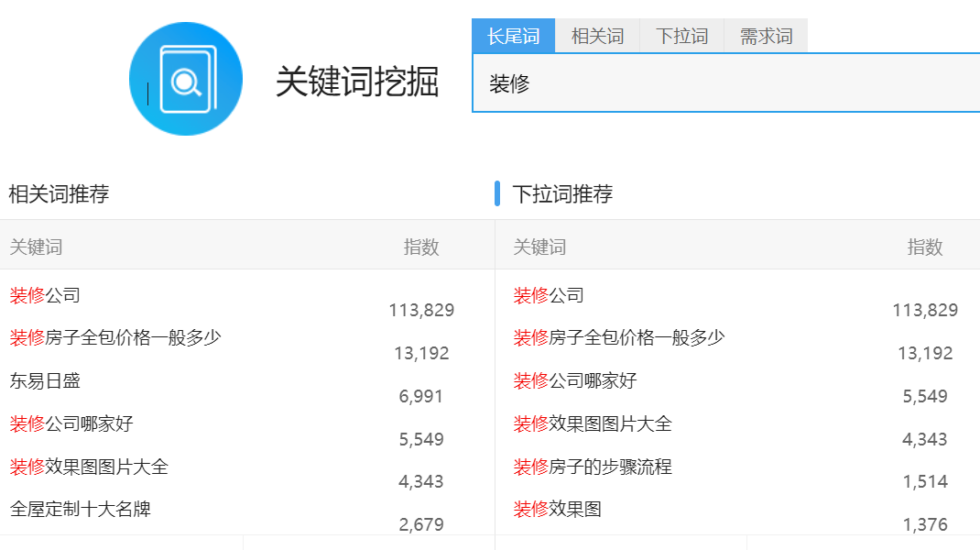Click the 关键词挖掘 page title
This screenshot has width=980, height=550.
[357, 82]
